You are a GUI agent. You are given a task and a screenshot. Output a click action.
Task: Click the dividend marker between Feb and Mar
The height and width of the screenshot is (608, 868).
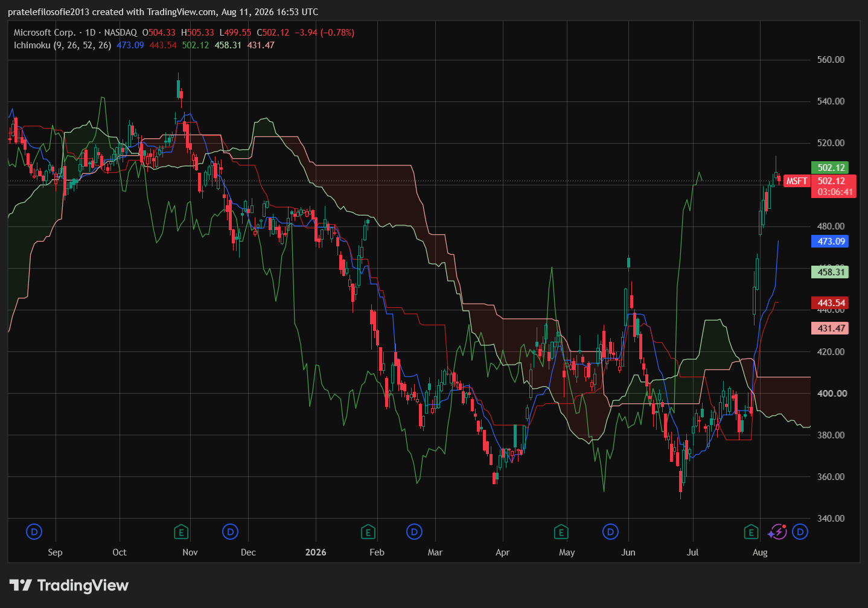[x=414, y=532]
